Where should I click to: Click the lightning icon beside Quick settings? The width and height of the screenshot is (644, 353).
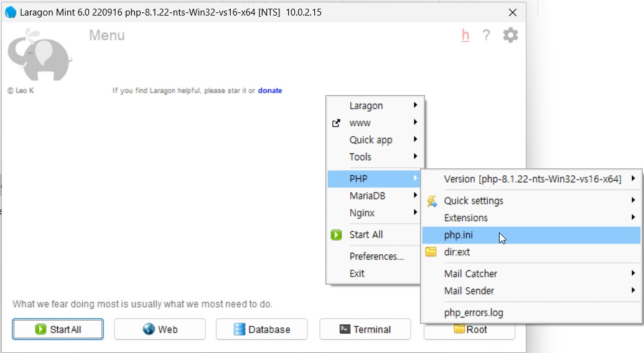pos(431,201)
